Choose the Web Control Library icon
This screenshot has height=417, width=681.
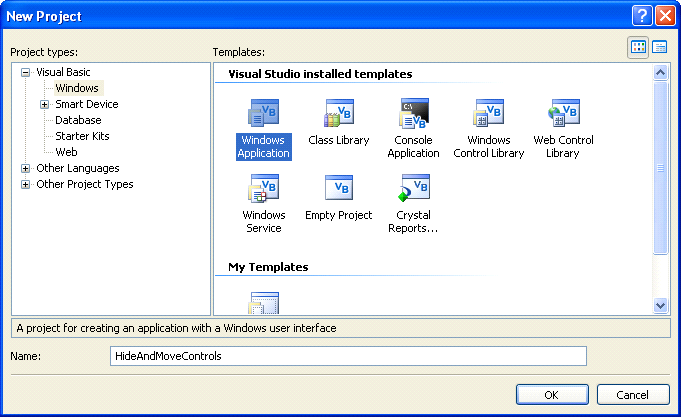[563, 113]
